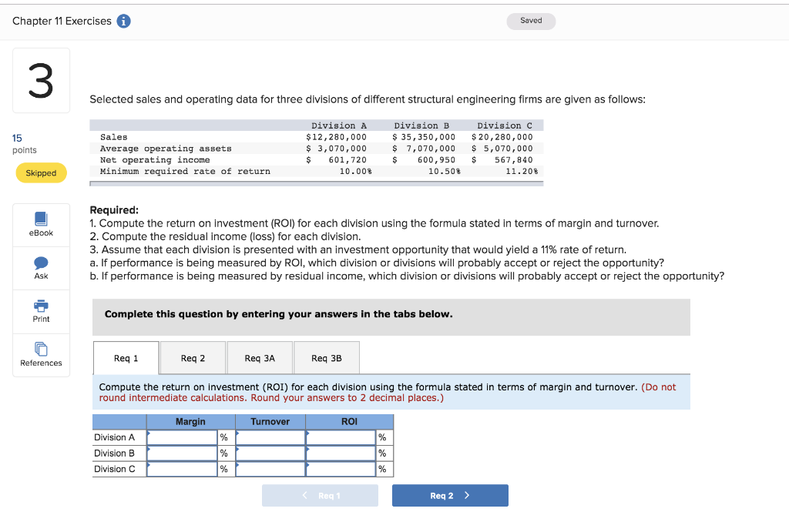Click the Ask icon in the sidebar
This screenshot has height=532, width=789.
pos(41,268)
